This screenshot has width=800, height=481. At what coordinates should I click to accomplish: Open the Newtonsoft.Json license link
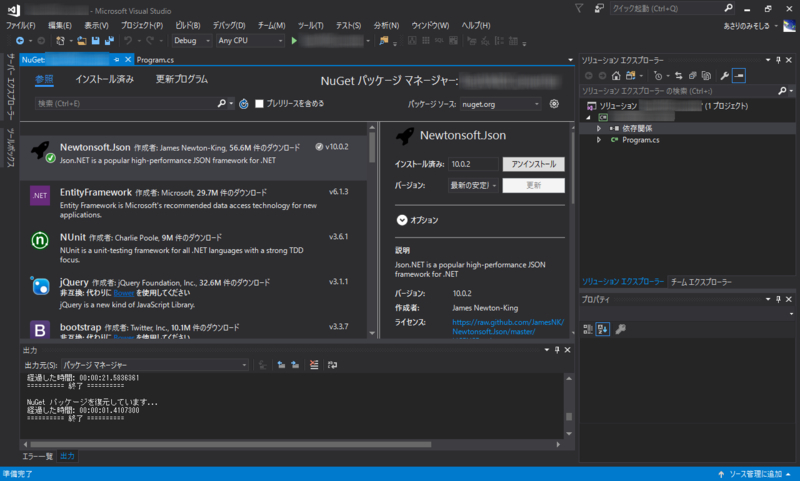point(508,327)
